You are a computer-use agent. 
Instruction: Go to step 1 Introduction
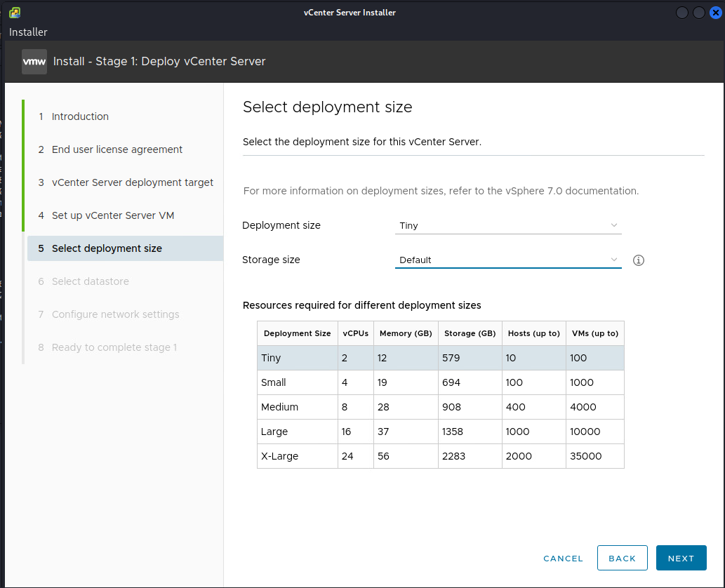click(x=80, y=116)
